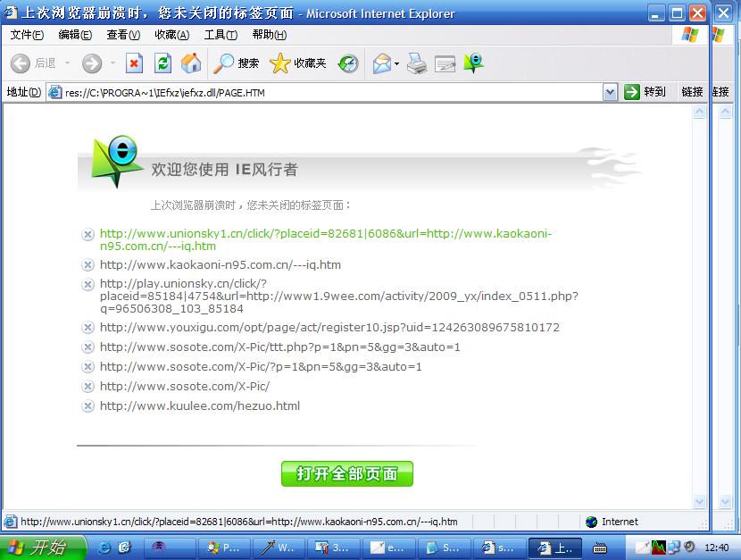741x560 pixels.
Task: Open the green unionsky1.cn click link
Action: pos(326,239)
